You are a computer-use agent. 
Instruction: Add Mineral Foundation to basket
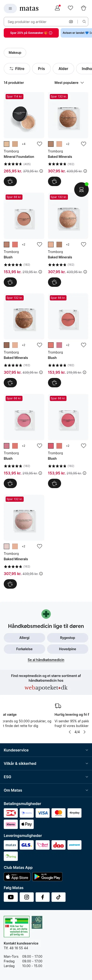[x=10, y=182]
